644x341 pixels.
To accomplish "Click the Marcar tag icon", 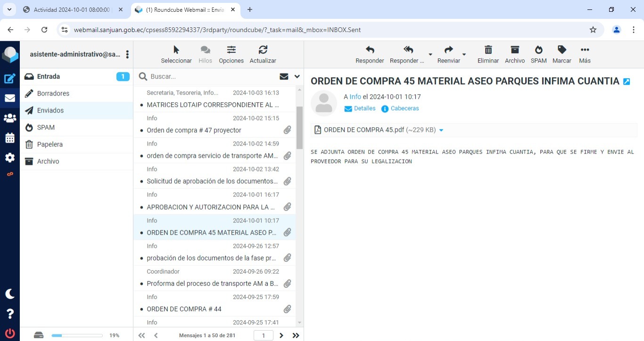I will click(x=561, y=50).
